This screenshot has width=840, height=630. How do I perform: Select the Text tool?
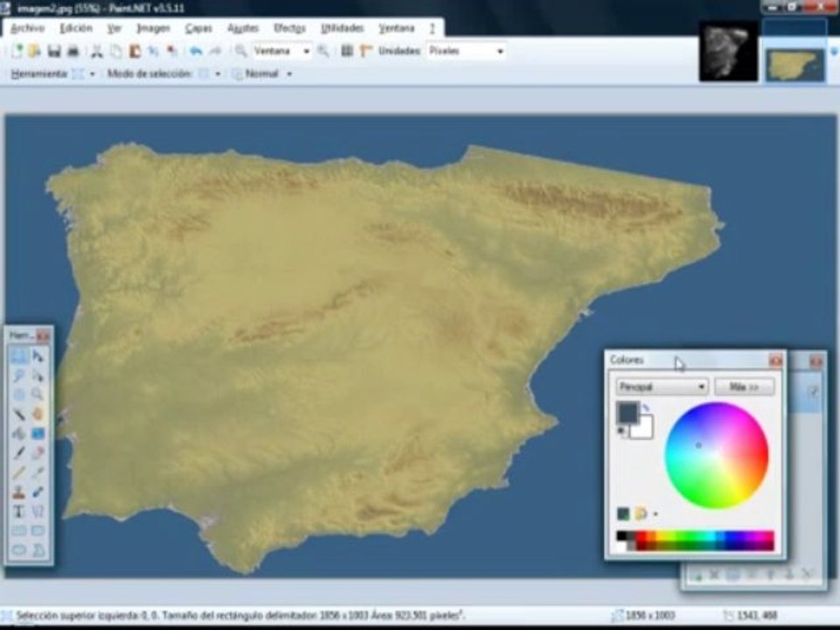pyautogui.click(x=18, y=512)
